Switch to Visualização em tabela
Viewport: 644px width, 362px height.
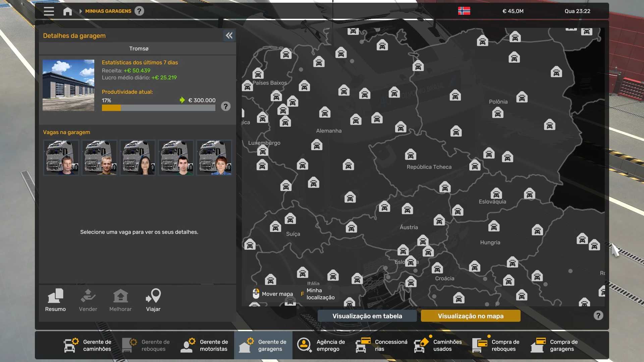click(367, 316)
